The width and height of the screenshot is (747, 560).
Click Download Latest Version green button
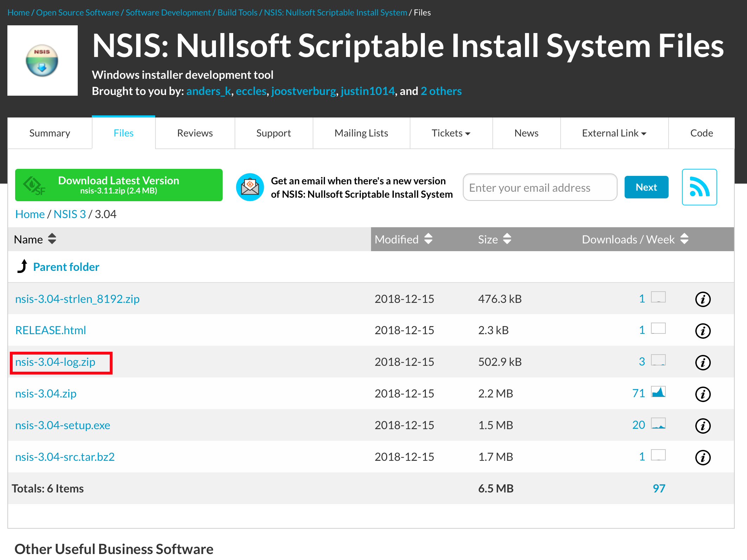[x=119, y=185]
